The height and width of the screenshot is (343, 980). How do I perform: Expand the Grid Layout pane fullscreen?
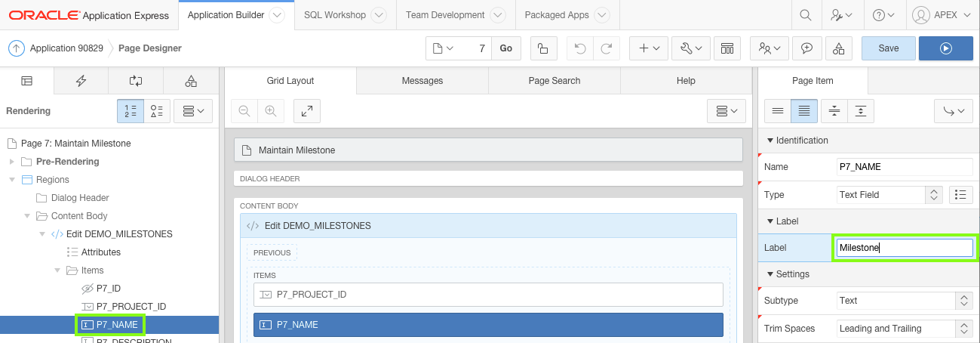307,111
